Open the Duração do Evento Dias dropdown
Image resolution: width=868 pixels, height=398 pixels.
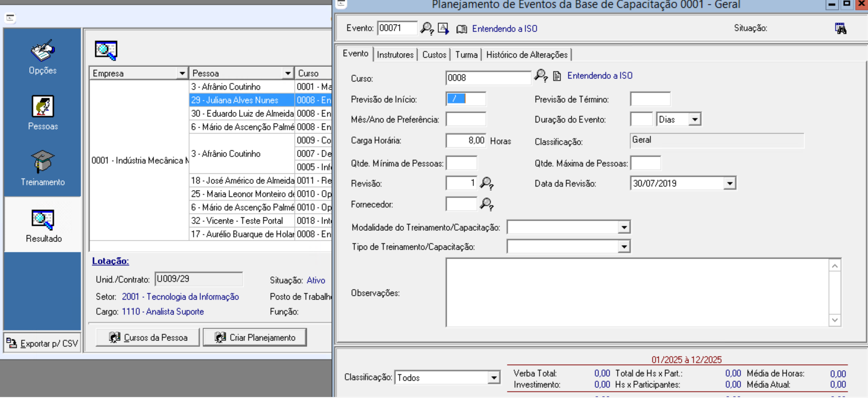tap(694, 120)
